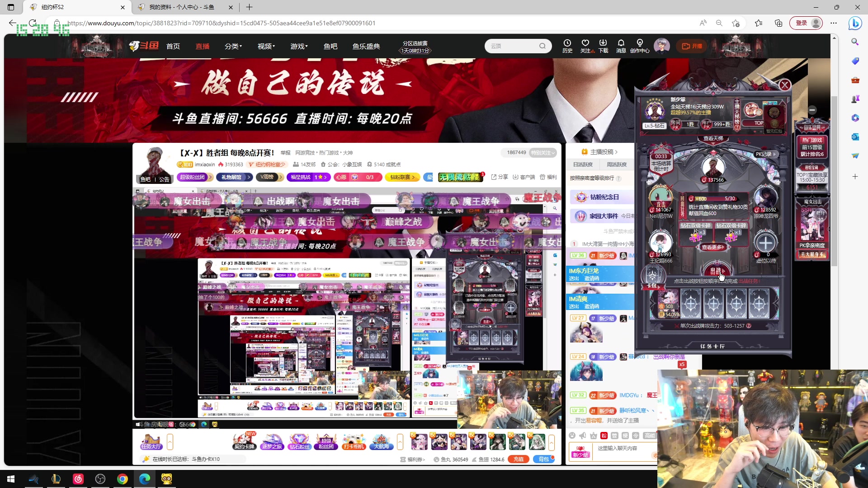This screenshot has width=868, height=488.
Task: Toggle the 粉 fan-badge chat filter
Action: coord(604,435)
